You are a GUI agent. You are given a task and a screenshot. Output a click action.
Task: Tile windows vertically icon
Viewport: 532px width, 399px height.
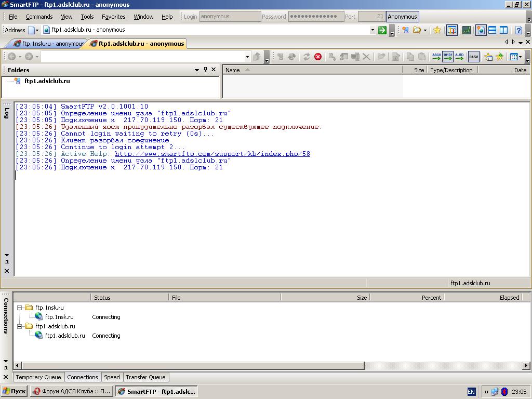(x=504, y=30)
